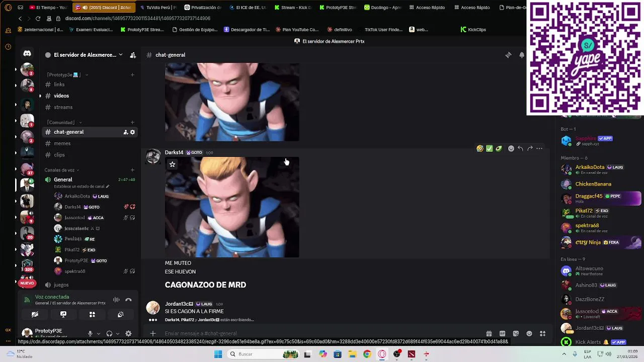Join the juegos voice channel
Viewport: 644px width, 362px height.
click(x=90, y=285)
